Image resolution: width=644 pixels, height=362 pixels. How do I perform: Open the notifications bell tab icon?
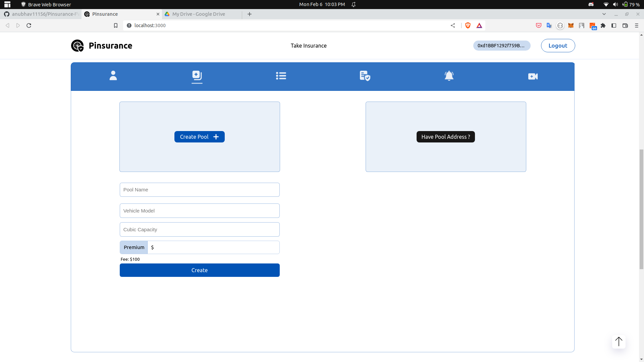click(449, 76)
